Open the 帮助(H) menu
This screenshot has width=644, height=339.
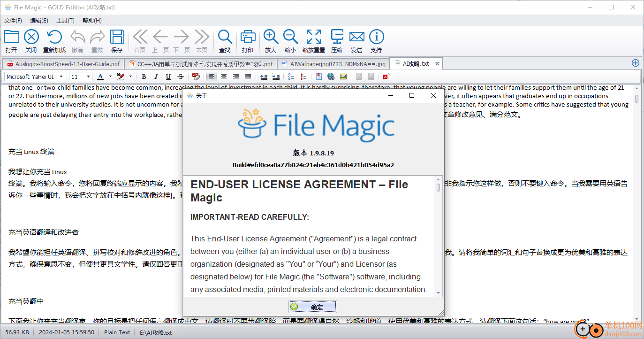point(92,20)
